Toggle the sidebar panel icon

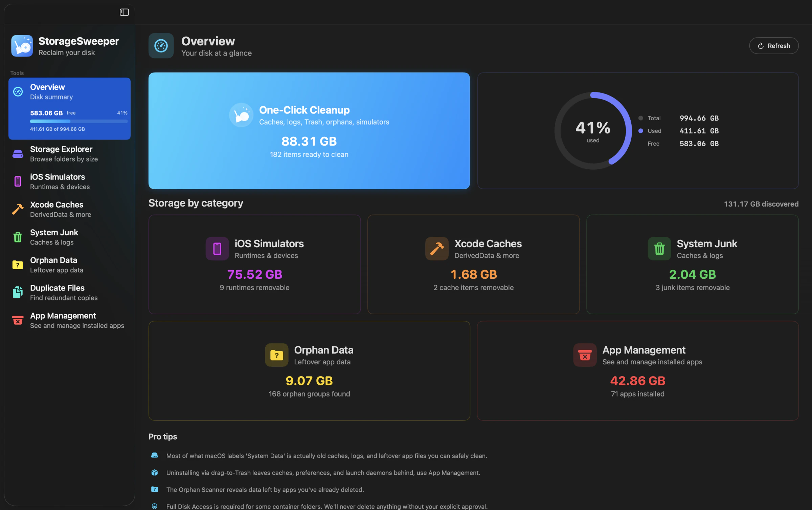click(x=124, y=12)
